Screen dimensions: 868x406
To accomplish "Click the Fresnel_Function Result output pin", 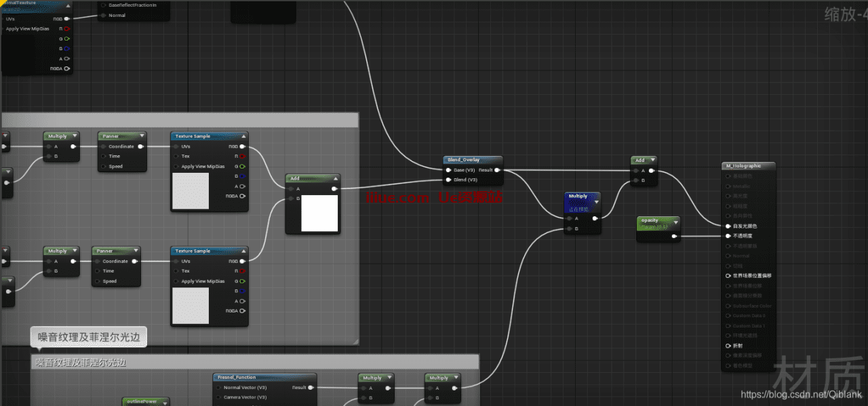I will click(311, 388).
